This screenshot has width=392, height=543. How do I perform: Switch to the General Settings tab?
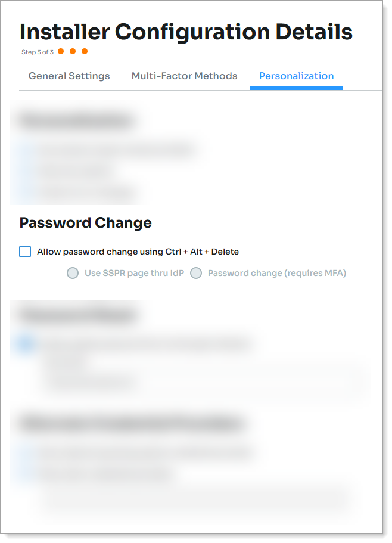click(x=69, y=76)
